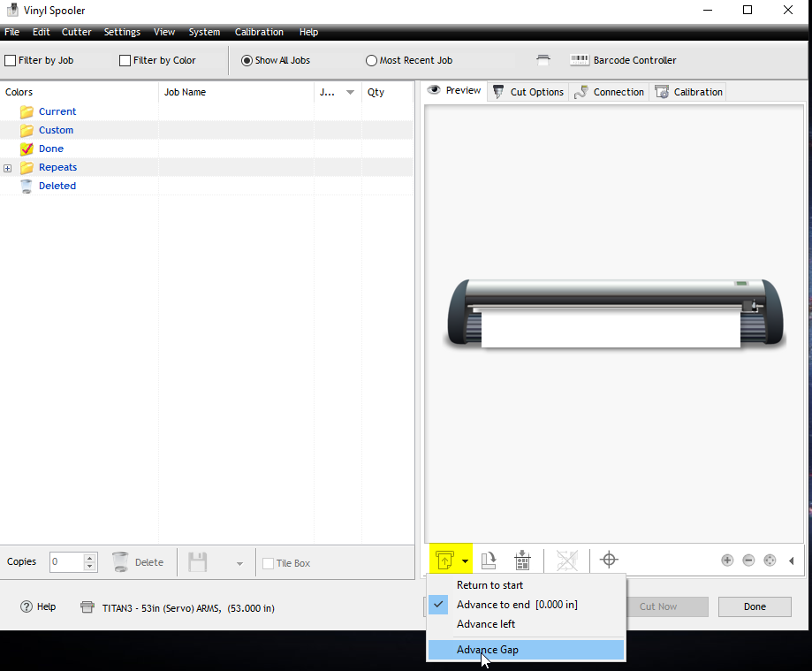Click the Qty column header
The height and width of the screenshot is (671, 812).
[387, 92]
